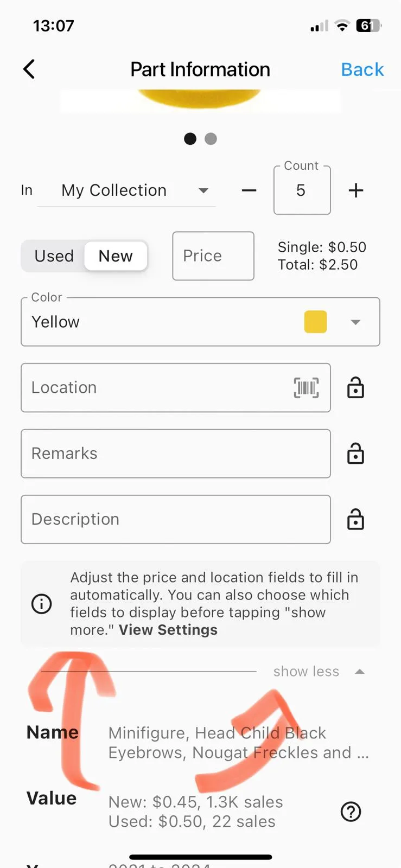
Task: Open the My Collection dropdown
Action: click(126, 190)
